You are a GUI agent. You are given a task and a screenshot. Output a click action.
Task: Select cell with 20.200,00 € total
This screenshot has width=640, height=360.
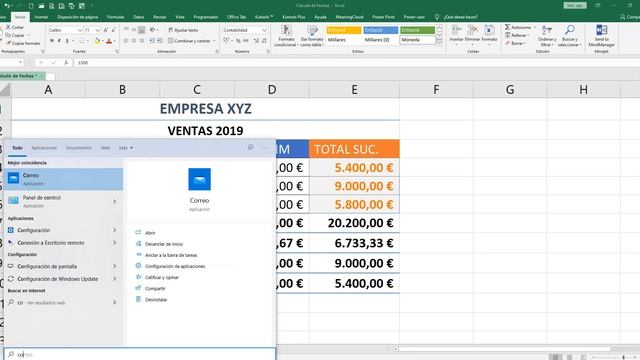point(354,223)
